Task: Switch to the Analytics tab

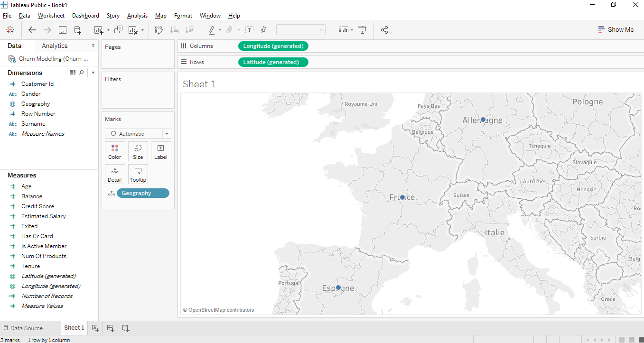Action: (x=55, y=46)
